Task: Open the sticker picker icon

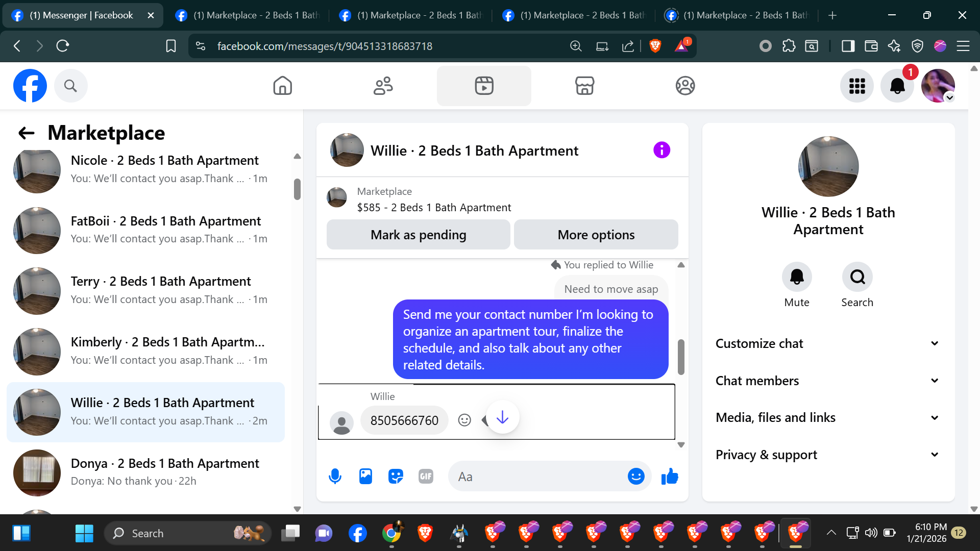Action: click(396, 477)
